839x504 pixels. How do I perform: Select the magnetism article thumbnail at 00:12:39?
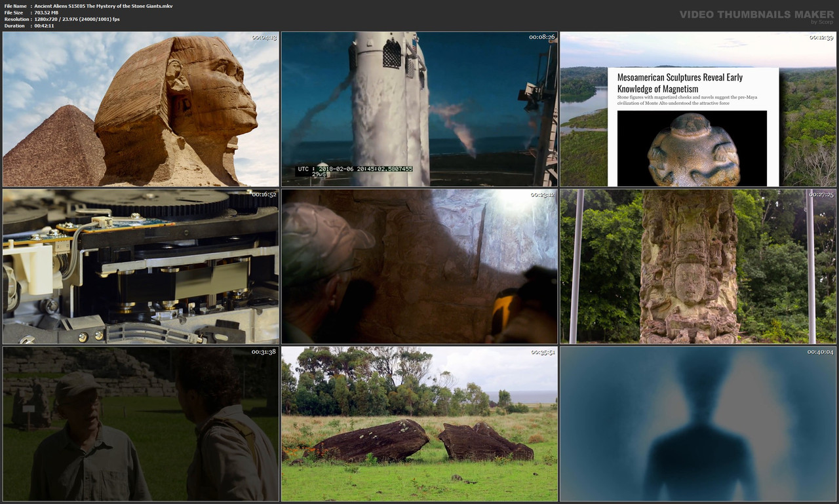coord(697,108)
